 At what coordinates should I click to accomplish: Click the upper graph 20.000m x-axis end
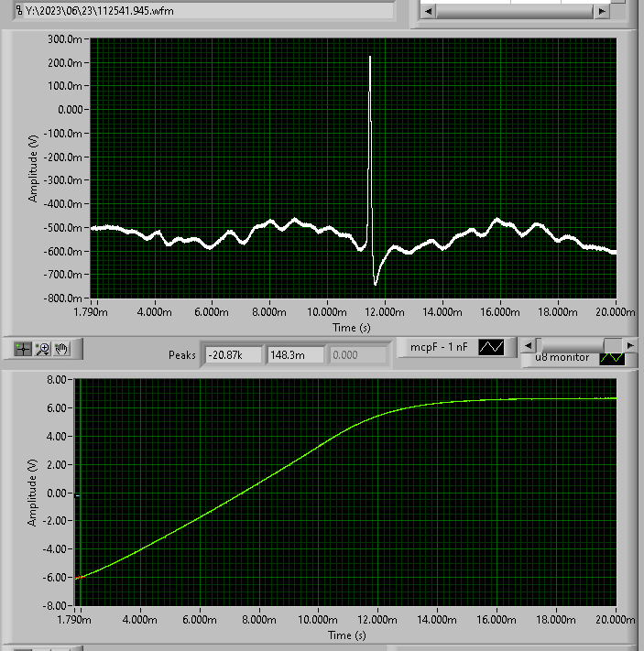click(x=616, y=312)
